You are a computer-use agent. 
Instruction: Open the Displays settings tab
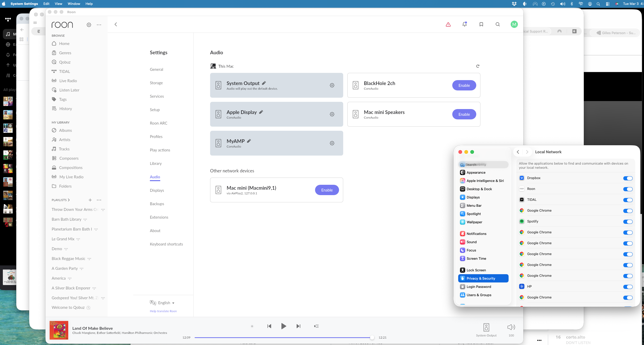157,190
